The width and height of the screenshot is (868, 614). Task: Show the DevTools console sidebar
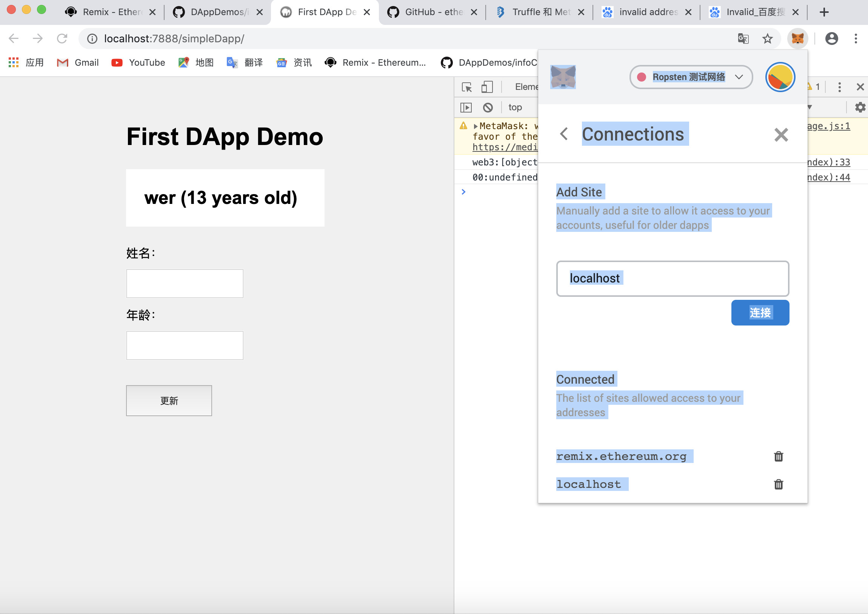click(x=466, y=108)
